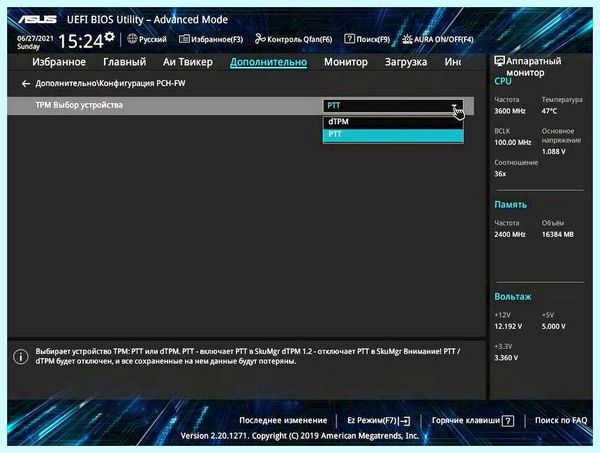
Task: Click the ratio value 36x
Action: tap(500, 174)
